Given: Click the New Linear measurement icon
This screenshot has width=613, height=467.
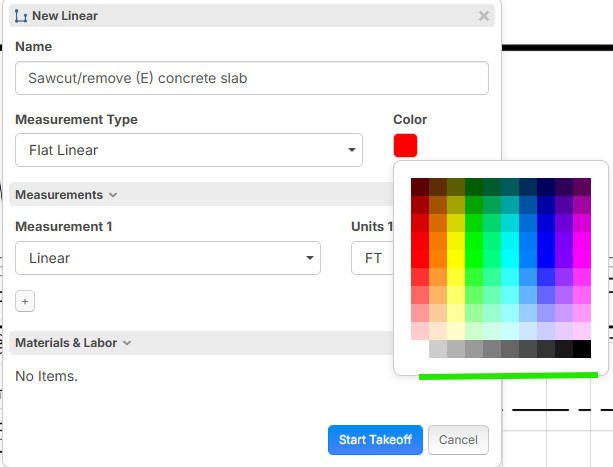Looking at the screenshot, I should point(21,16).
